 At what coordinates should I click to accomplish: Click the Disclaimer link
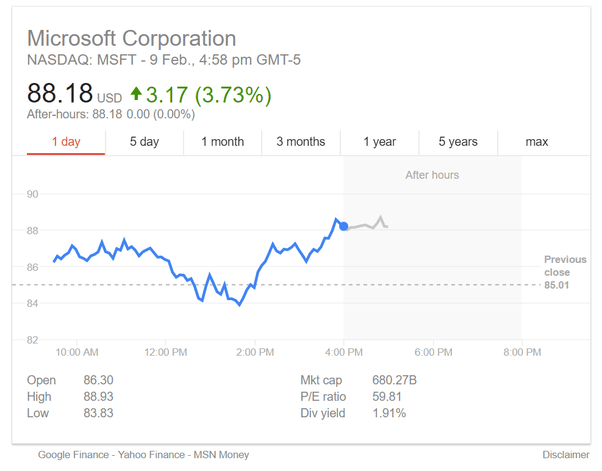563,455
